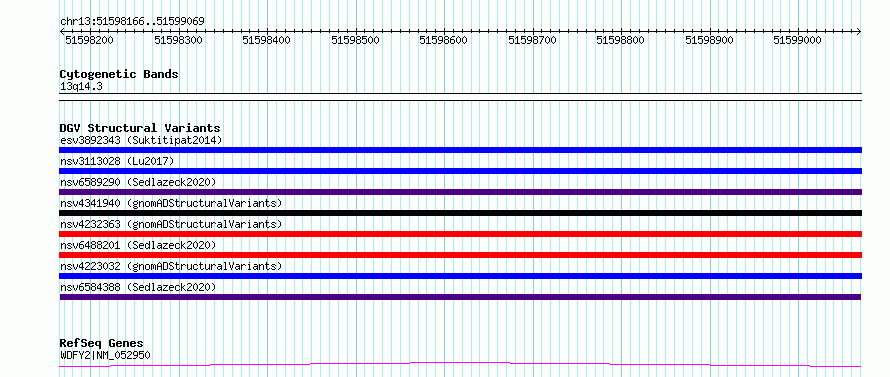Click the red bar for nsv6488201

pyautogui.click(x=460, y=255)
